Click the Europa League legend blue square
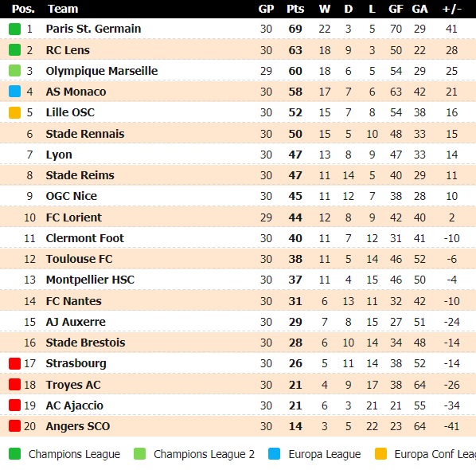The width and height of the screenshot is (476, 470). pyautogui.click(x=274, y=454)
